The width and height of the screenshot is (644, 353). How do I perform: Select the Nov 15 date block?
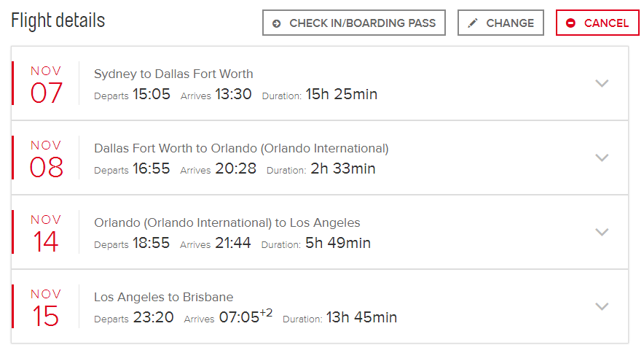46,307
